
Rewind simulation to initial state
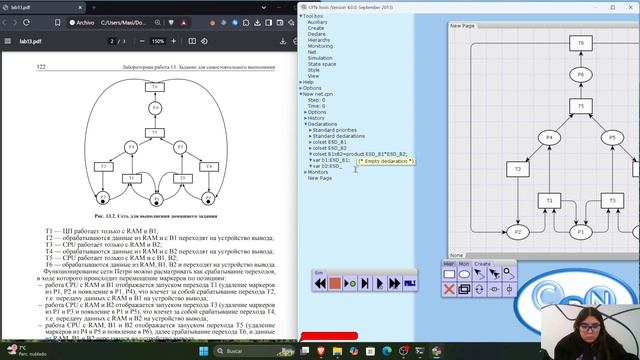pos(320,283)
